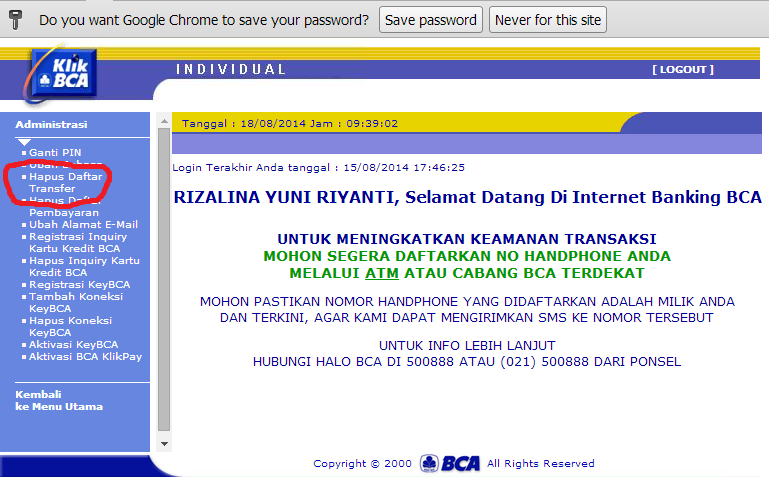Click sidebar scrollbar down arrow
This screenshot has height=477, width=769.
click(164, 444)
